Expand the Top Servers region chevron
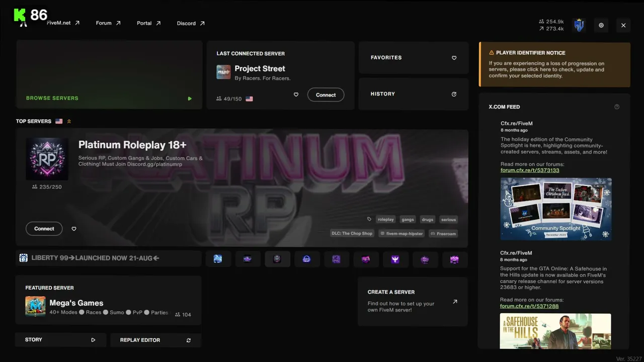Viewport: 644px width, 362px height. click(x=69, y=121)
